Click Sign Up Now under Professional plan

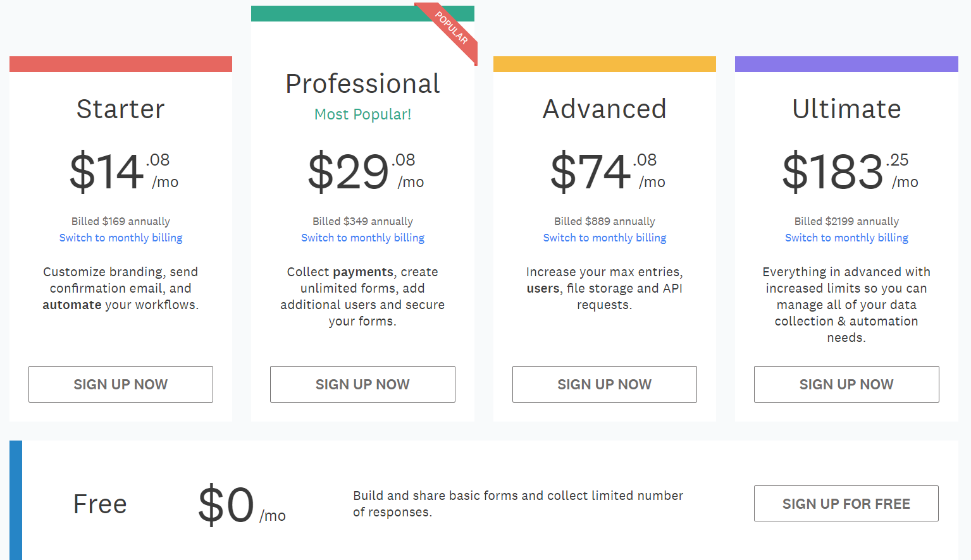pos(362,384)
